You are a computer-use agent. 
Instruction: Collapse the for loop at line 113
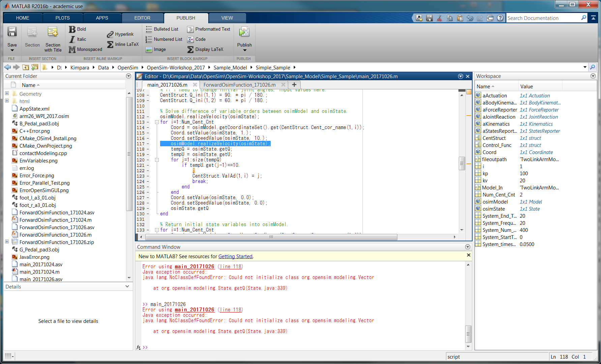tap(157, 122)
